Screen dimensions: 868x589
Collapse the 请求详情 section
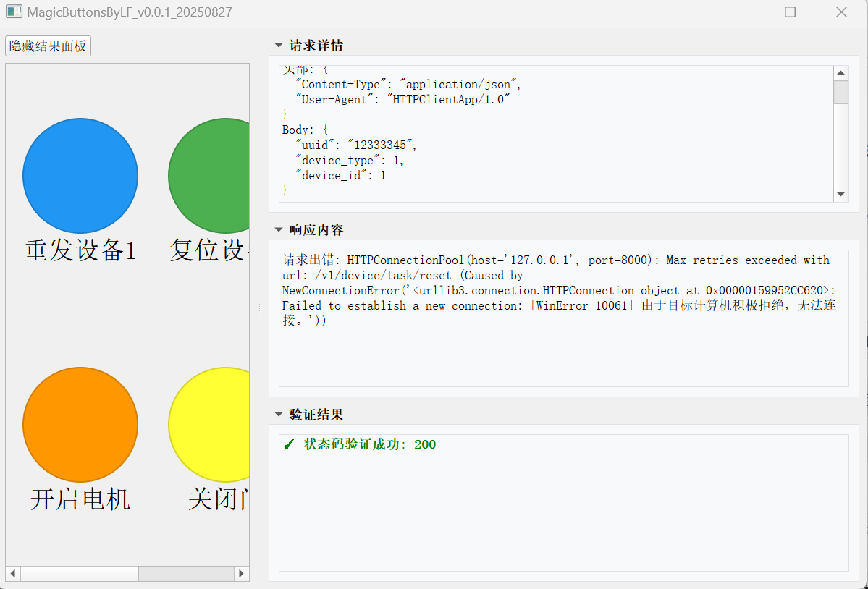point(279,46)
